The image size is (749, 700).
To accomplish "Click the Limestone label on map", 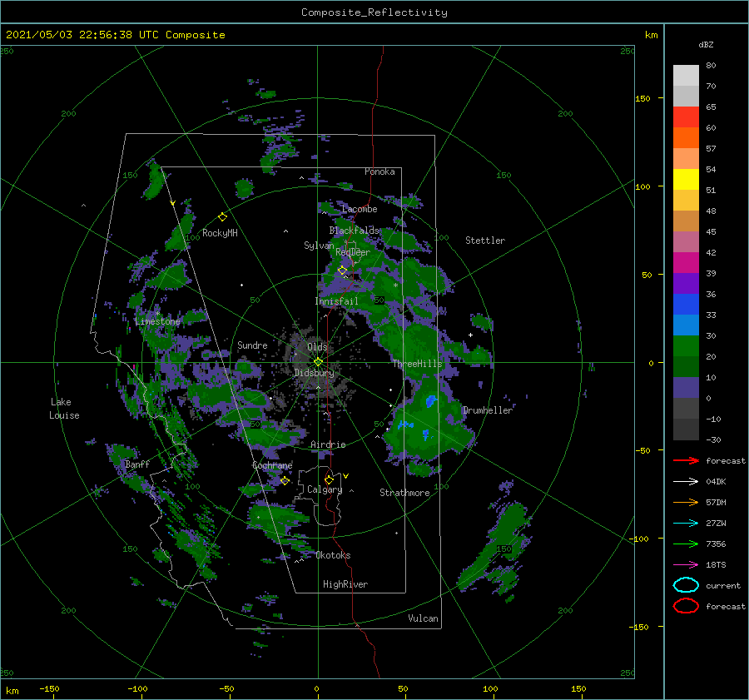I will tap(157, 321).
